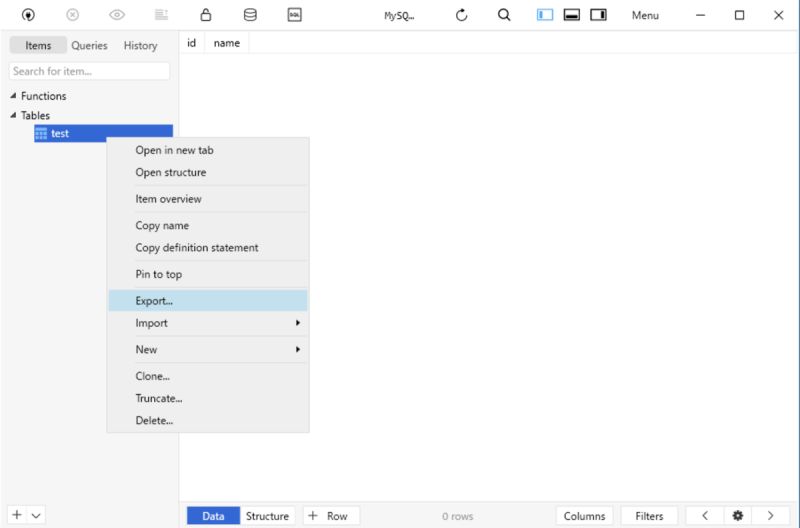The height and width of the screenshot is (528, 800).
Task: Click the connection plug icon in toolbar
Action: pos(29,15)
